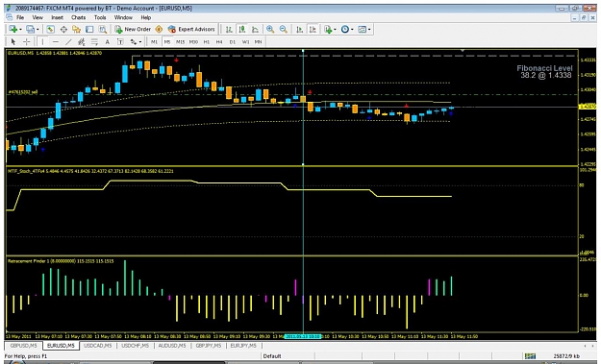Select the Vertical Line drawing tool

[42, 41]
